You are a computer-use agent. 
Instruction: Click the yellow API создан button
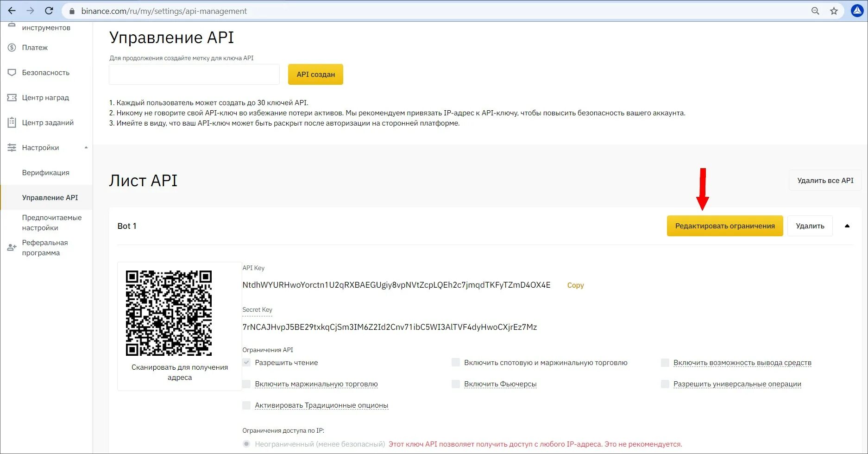point(315,74)
